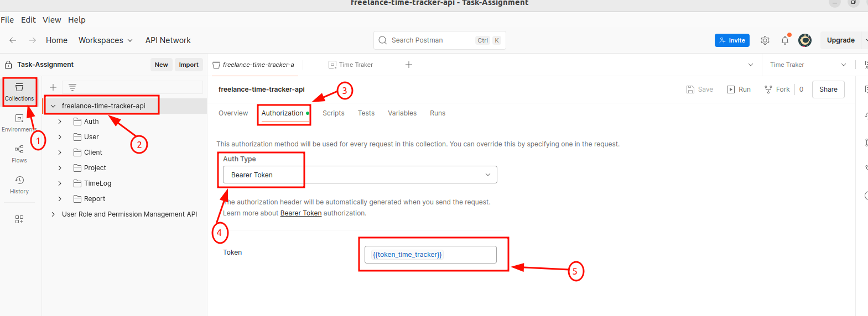Click the Share button
This screenshot has height=316, width=868.
tap(828, 89)
